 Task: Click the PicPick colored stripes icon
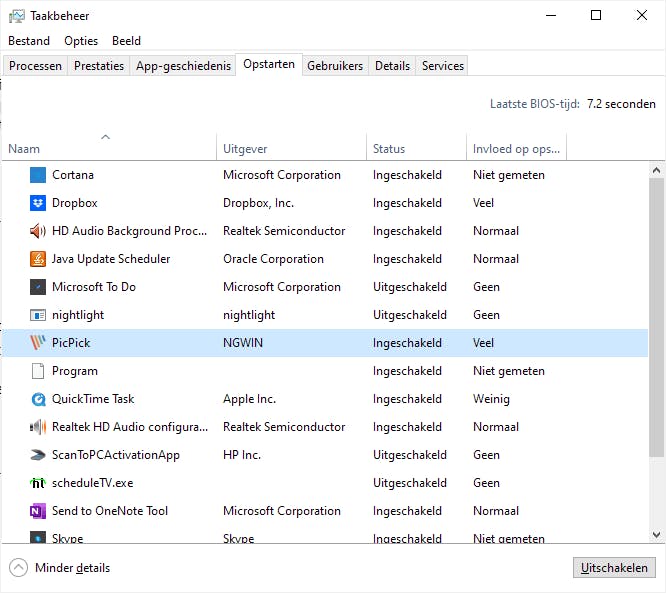38,343
